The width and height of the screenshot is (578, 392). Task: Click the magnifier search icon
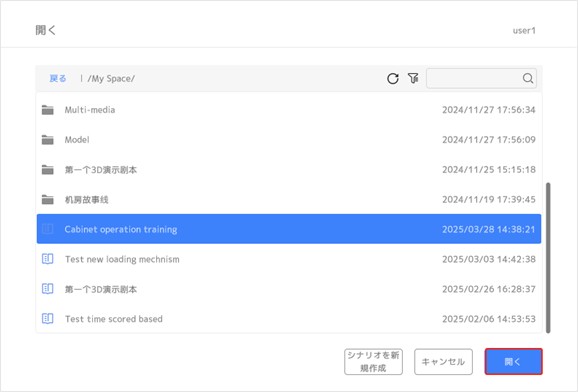click(527, 78)
